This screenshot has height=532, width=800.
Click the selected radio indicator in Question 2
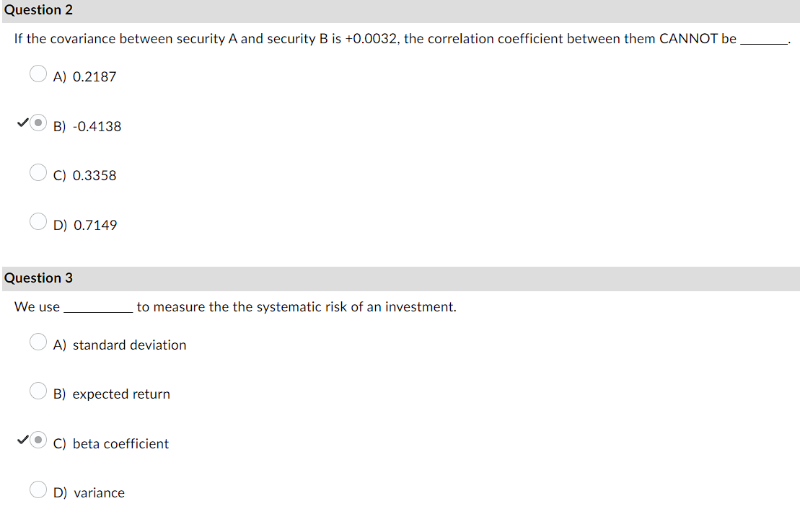(38, 123)
